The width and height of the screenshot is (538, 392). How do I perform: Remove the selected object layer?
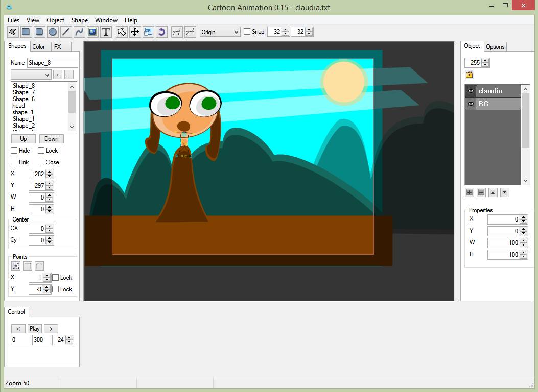pyautogui.click(x=481, y=192)
